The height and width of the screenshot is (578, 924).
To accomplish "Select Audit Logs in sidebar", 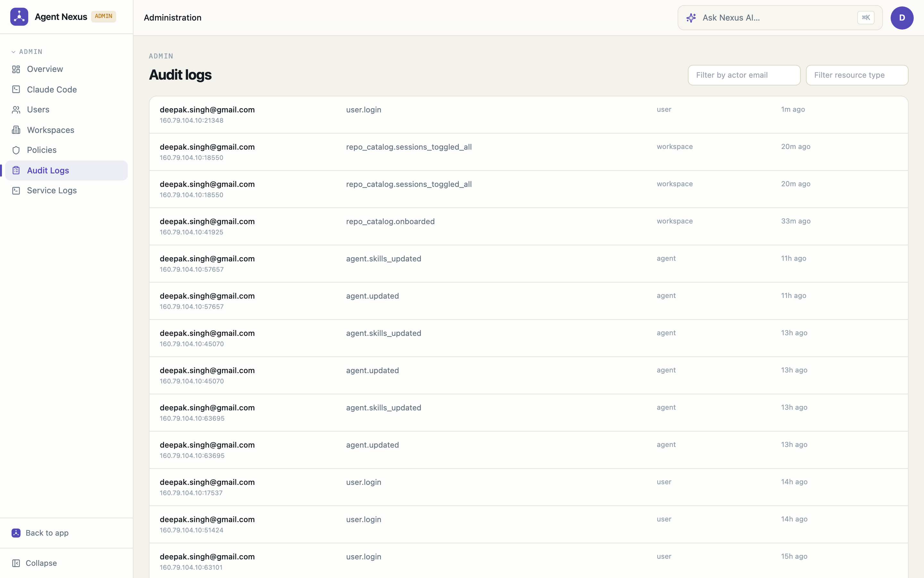I will pos(66,171).
